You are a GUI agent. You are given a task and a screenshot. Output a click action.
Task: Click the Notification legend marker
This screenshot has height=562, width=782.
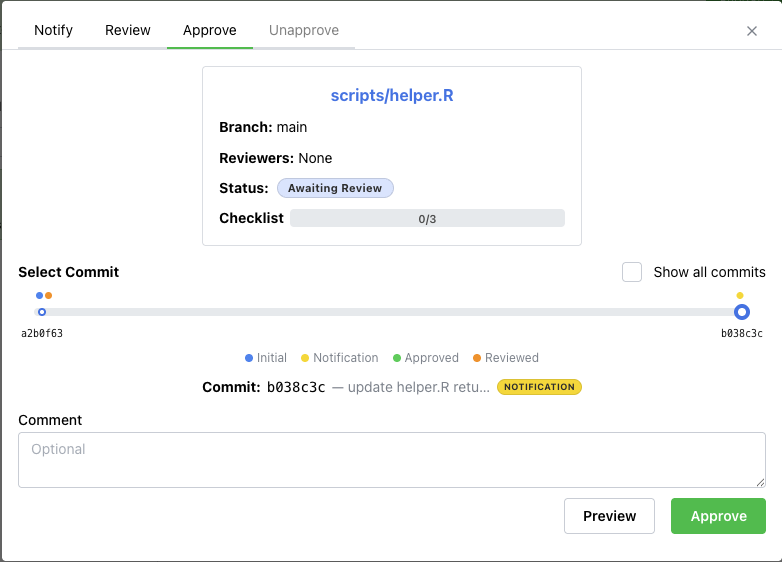click(x=305, y=358)
